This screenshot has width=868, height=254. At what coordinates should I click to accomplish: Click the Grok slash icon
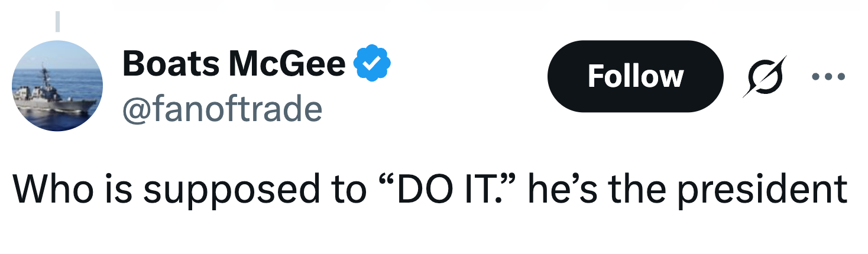[765, 76]
